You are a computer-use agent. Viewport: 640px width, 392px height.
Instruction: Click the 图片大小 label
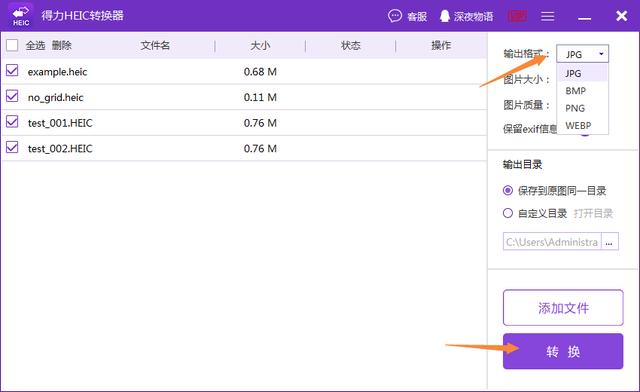coord(526,80)
